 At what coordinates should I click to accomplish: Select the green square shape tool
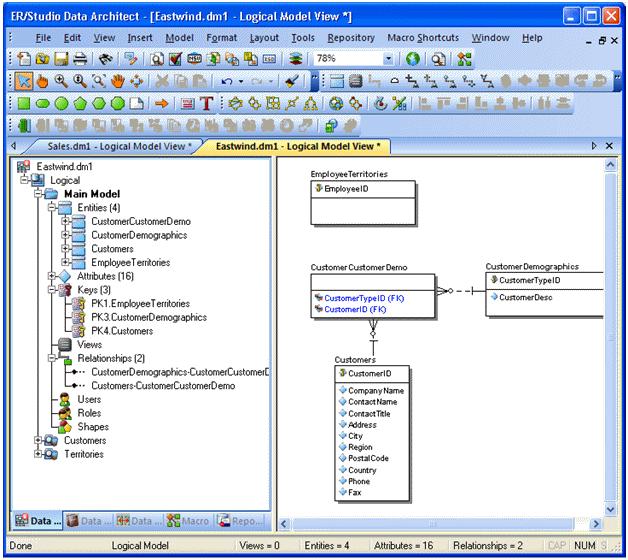24,104
